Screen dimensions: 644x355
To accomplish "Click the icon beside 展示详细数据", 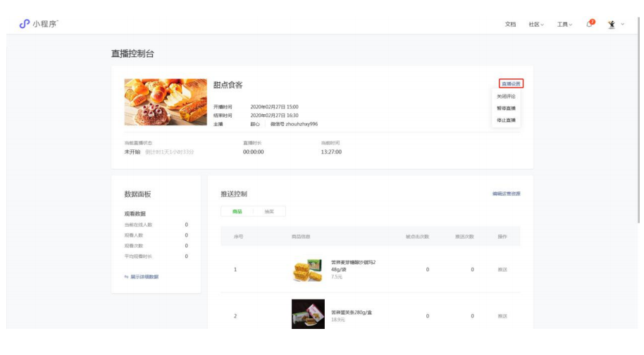I will tap(127, 277).
